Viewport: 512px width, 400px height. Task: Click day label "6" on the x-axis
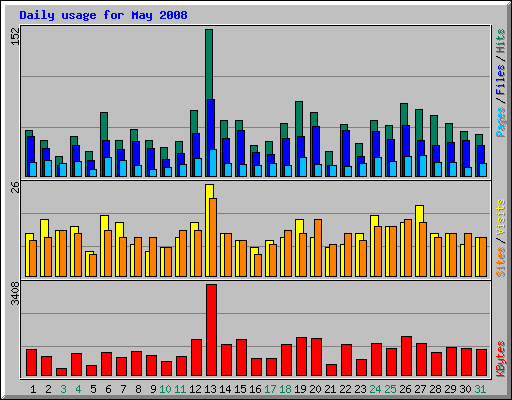(108, 389)
